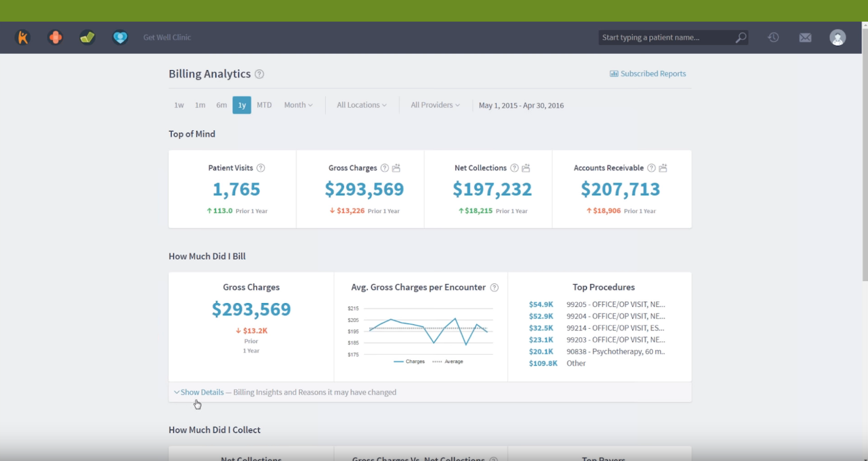Select the 6m time range

221,105
